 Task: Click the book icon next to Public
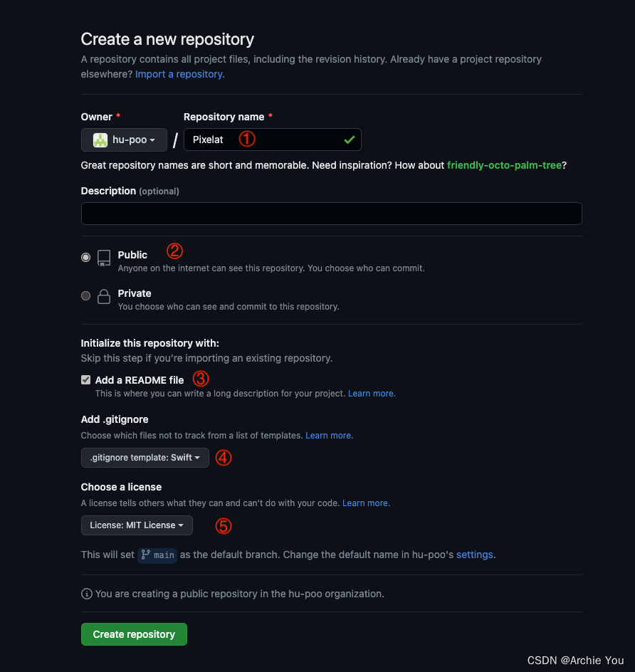pos(103,258)
